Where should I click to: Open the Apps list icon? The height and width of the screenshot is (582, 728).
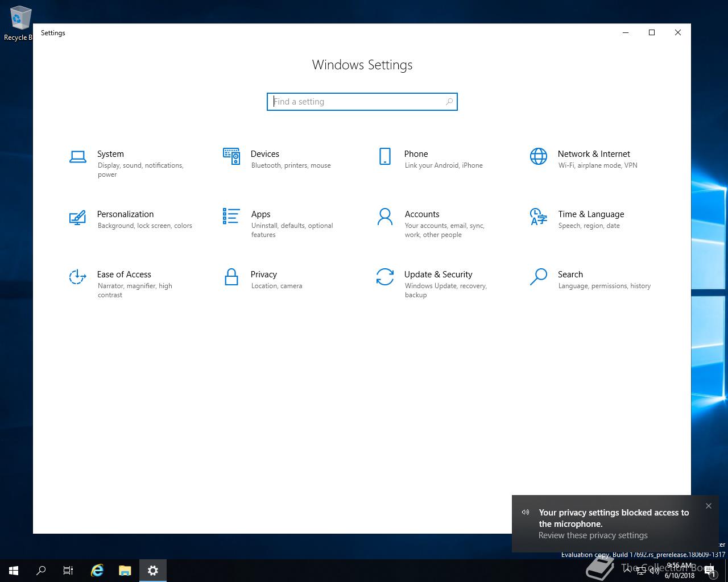coord(231,216)
